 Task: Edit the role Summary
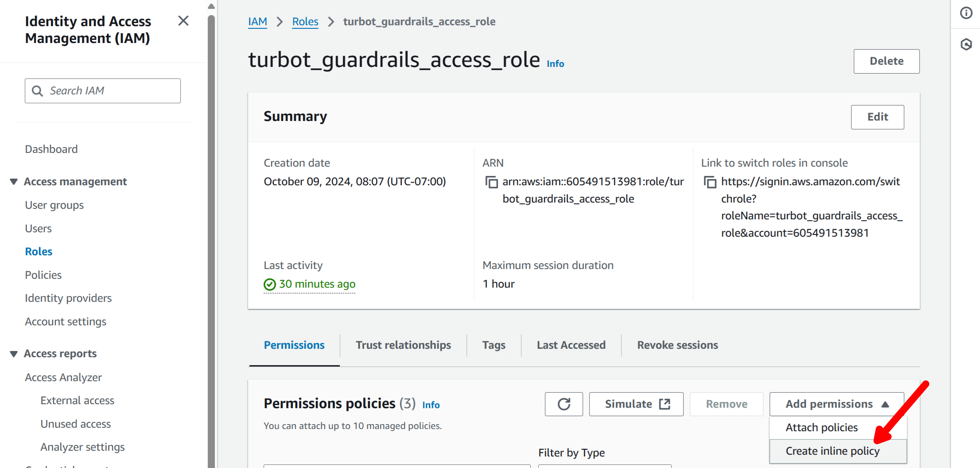(877, 117)
